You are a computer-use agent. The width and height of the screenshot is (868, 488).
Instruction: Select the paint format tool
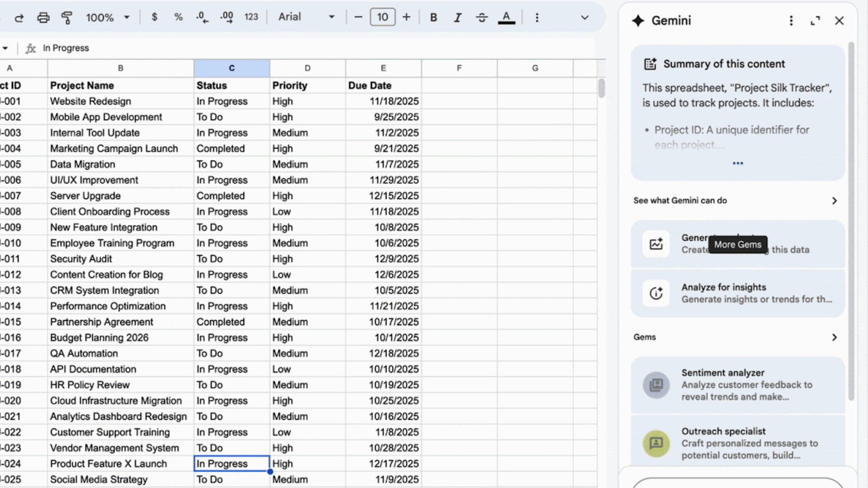pyautogui.click(x=67, y=18)
